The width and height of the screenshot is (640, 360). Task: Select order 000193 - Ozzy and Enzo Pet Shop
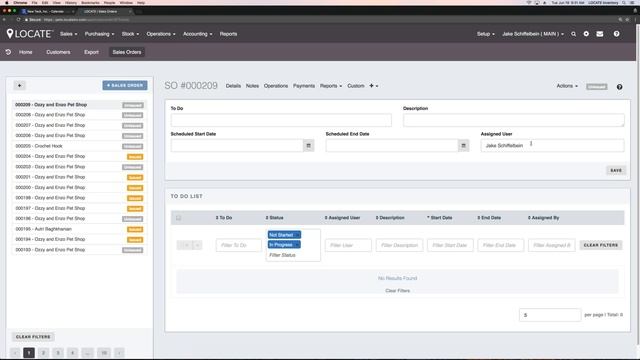coord(79,250)
